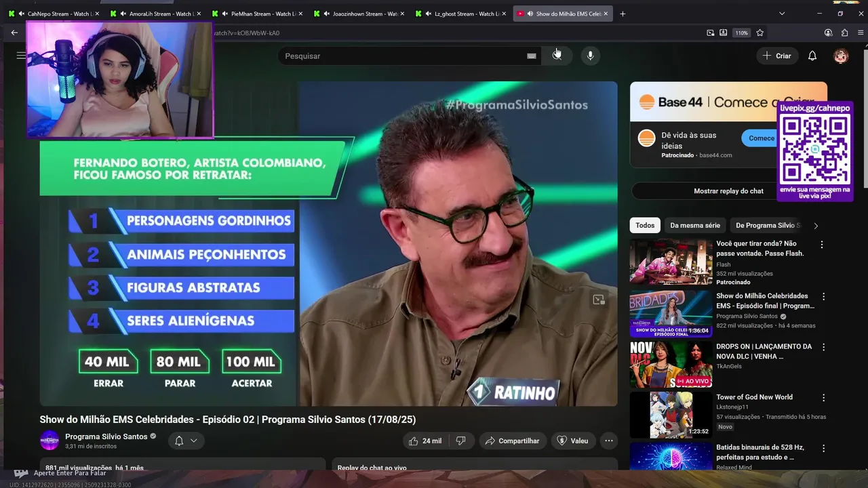Open the Programa Silvio Santos channel name link
The height and width of the screenshot is (488, 868).
pyautogui.click(x=106, y=436)
